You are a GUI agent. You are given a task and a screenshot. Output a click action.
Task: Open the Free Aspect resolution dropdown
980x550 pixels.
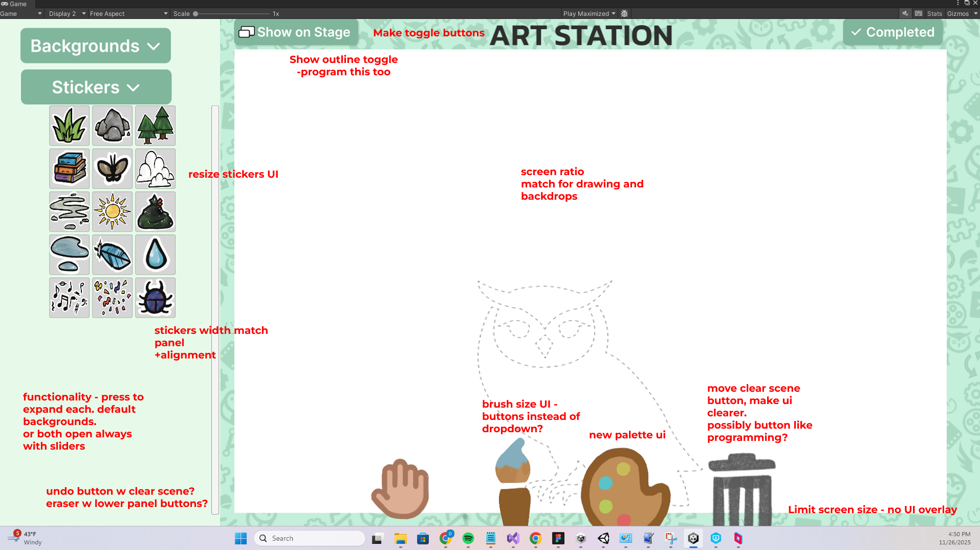click(x=128, y=14)
